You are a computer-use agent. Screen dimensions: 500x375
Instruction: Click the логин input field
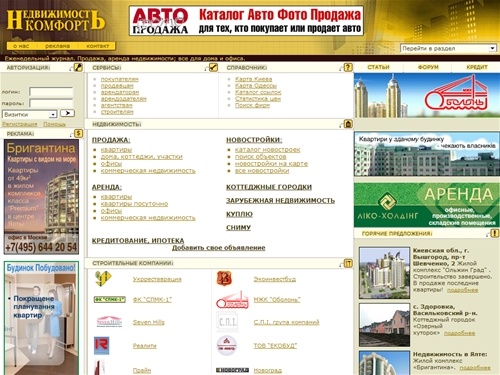point(51,92)
